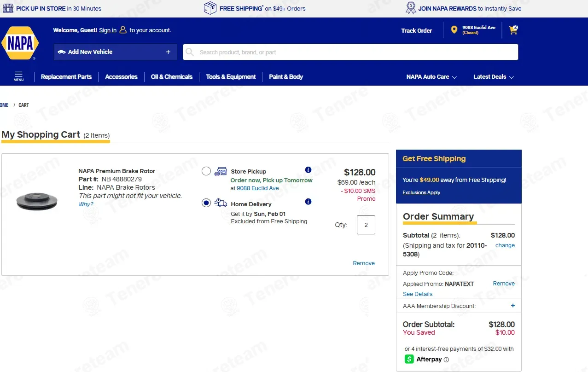Open the Accessories menu
This screenshot has height=372, width=588.
point(121,77)
